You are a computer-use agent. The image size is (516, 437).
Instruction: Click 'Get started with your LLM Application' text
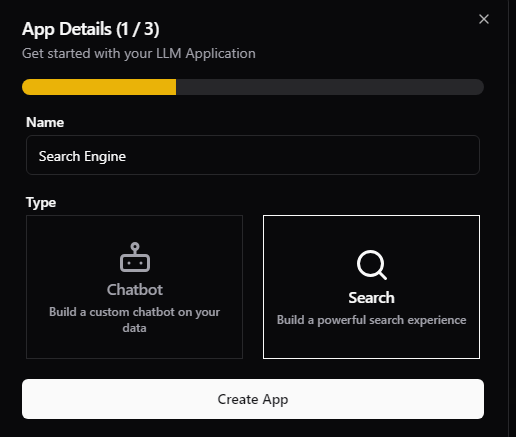pos(139,54)
